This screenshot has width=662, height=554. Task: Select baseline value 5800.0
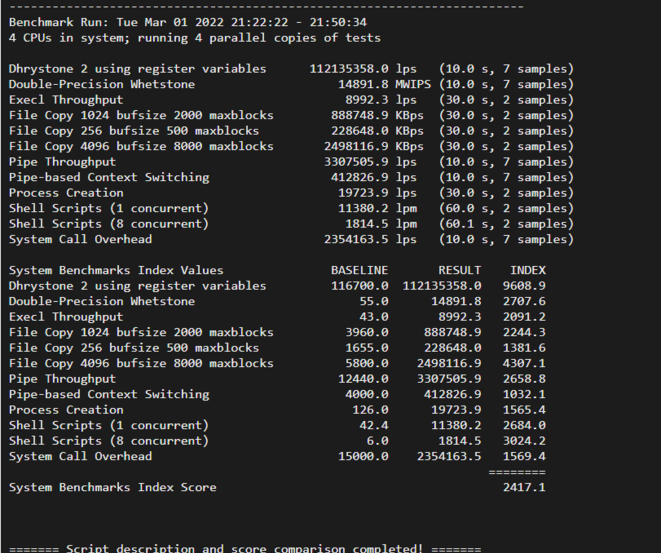pos(366,364)
